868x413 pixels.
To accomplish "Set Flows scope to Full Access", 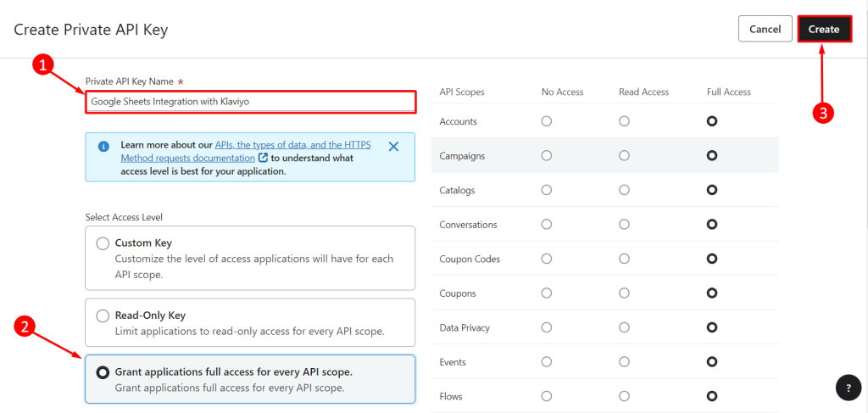I will click(x=712, y=396).
